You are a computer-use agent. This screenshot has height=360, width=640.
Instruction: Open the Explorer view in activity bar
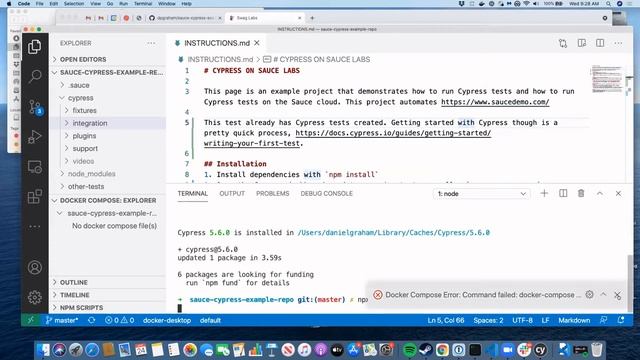click(x=35, y=47)
